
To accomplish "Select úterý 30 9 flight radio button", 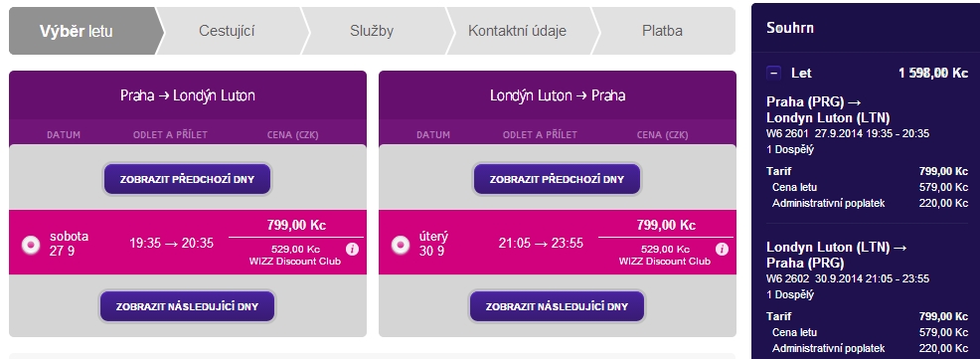I will 400,245.
